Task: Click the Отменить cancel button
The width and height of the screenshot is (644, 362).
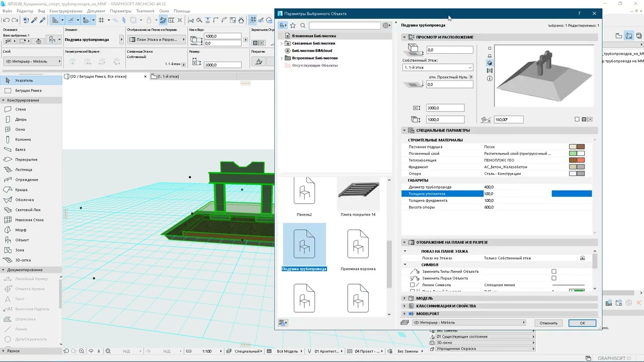Action: click(548, 323)
